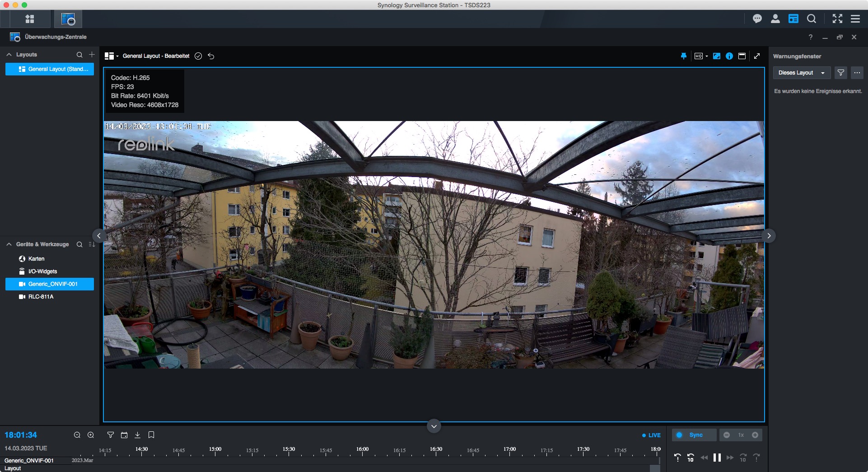Click the download recording icon
Image resolution: width=868 pixels, height=472 pixels.
(x=138, y=435)
